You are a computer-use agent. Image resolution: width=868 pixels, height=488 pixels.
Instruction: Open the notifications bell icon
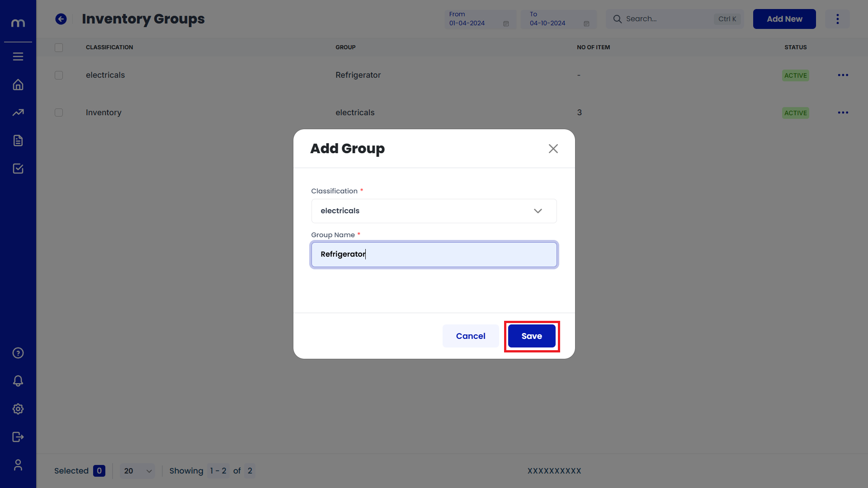[18, 381]
